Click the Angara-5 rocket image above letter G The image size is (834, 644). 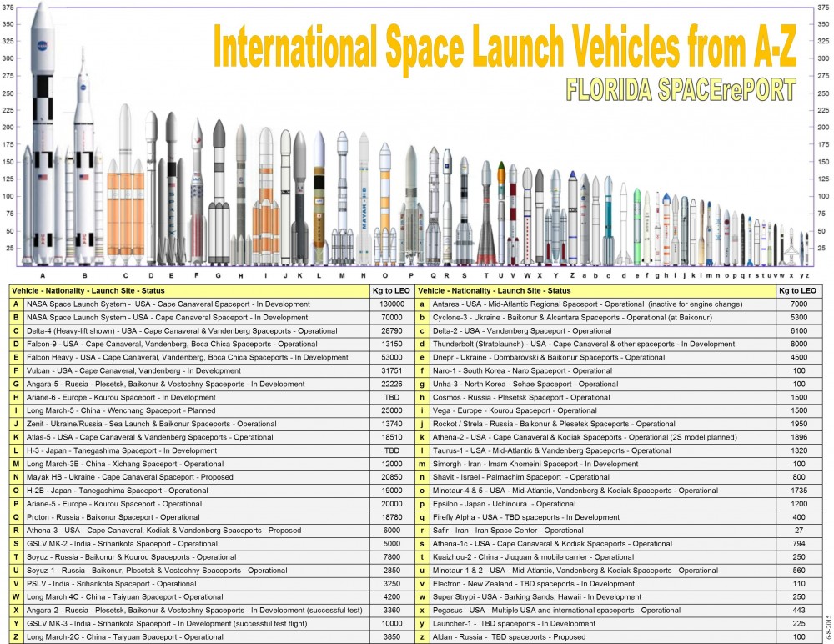tap(219, 192)
